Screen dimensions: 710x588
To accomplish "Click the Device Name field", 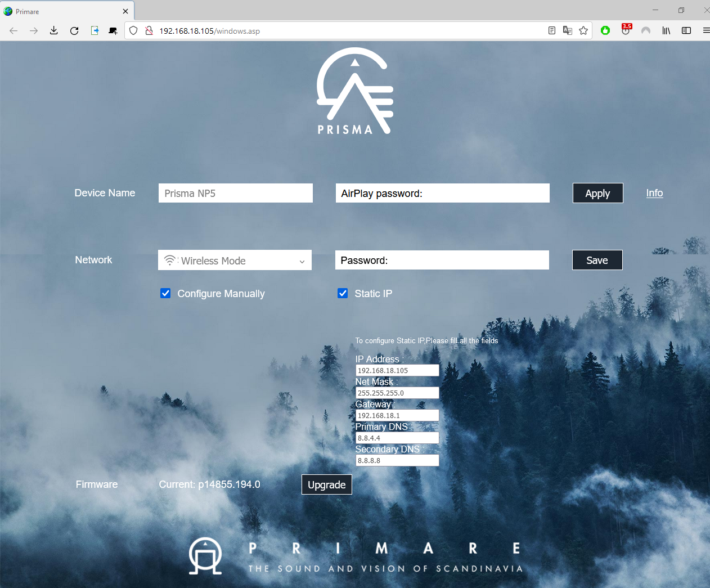I will click(236, 193).
